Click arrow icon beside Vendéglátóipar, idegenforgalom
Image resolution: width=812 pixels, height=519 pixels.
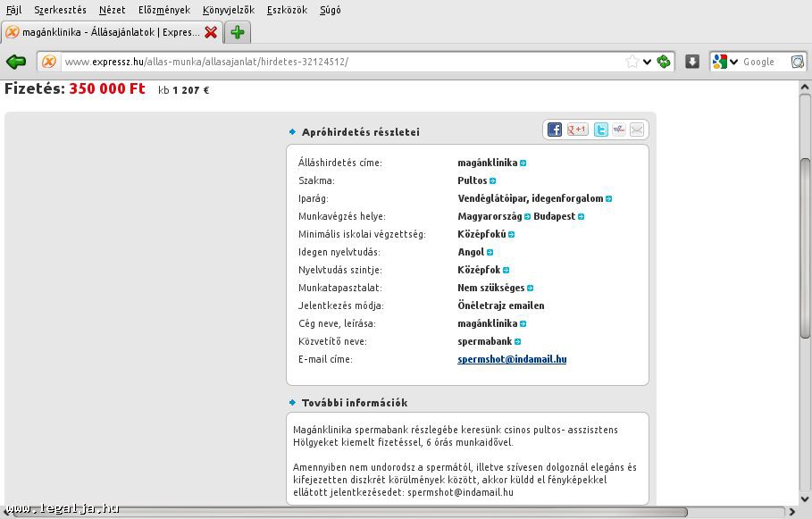[x=608, y=198]
